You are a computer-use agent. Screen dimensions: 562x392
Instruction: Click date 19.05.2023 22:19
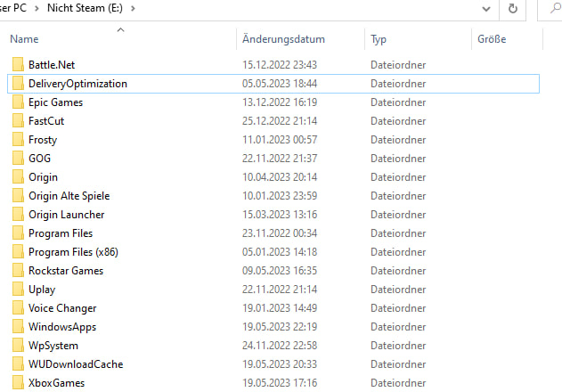pyautogui.click(x=280, y=327)
